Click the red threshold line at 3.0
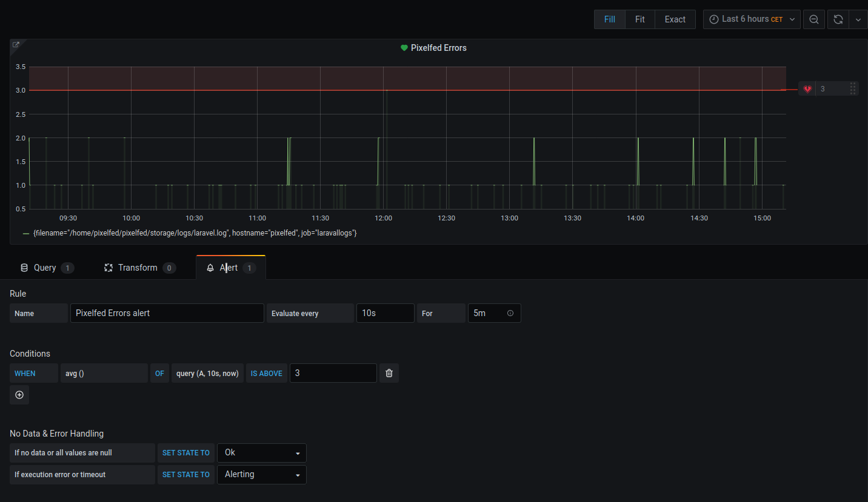The width and height of the screenshot is (868, 502). 407,90
